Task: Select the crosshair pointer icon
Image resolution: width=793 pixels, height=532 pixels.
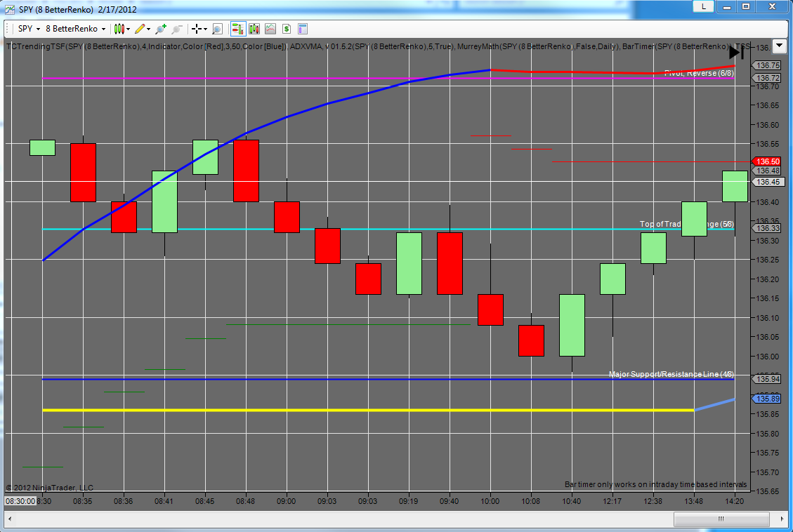Action: pos(197,29)
